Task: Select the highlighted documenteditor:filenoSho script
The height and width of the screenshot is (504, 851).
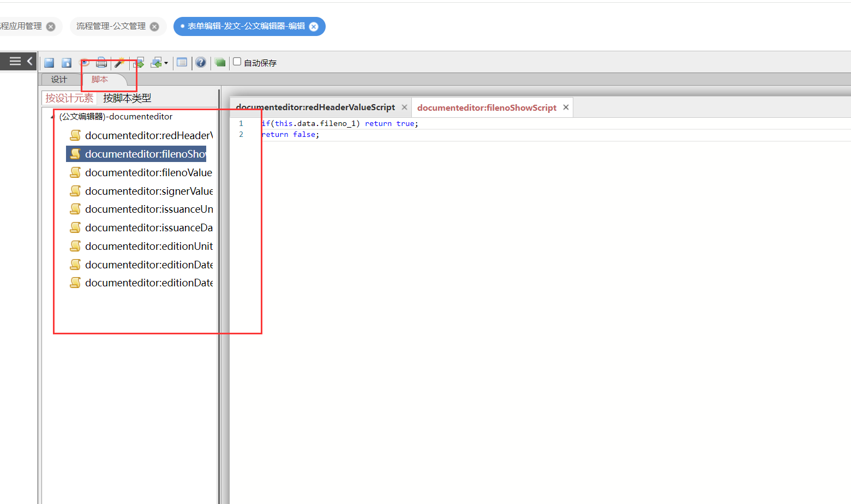Action: point(136,154)
